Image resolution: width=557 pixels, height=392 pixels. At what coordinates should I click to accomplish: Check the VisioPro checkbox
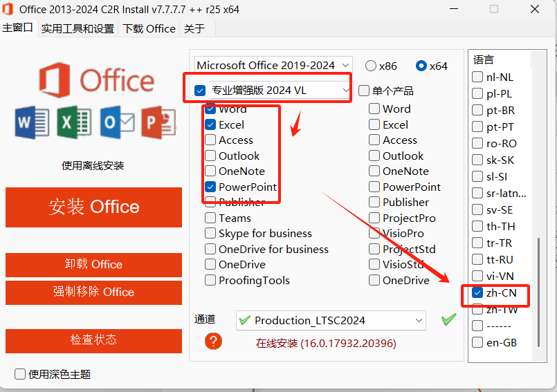(x=374, y=233)
